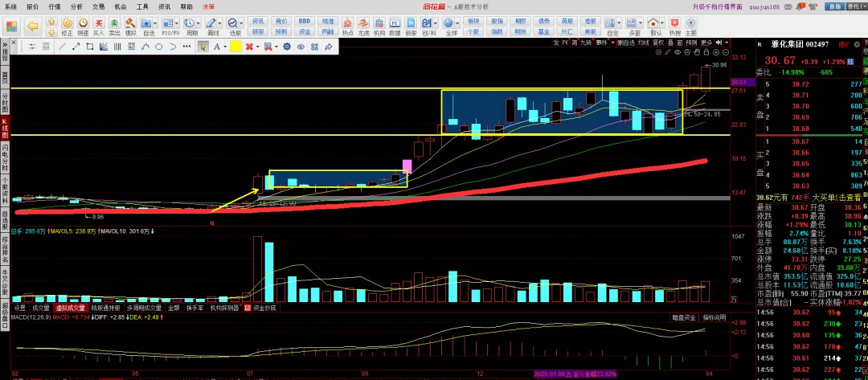This screenshot has width=868, height=380.
Task: Pick the yellow color swatch
Action: (x=235, y=47)
